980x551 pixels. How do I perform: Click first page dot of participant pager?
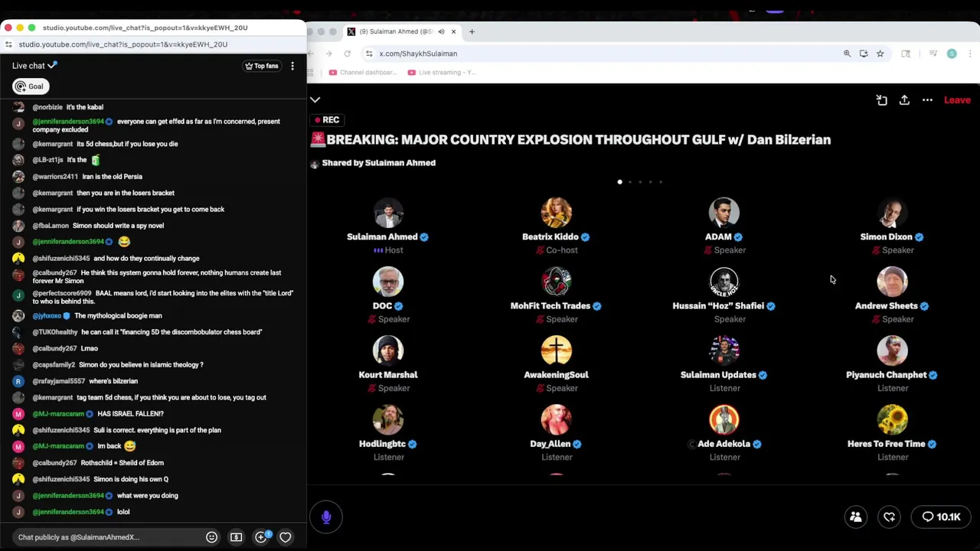[x=619, y=182]
